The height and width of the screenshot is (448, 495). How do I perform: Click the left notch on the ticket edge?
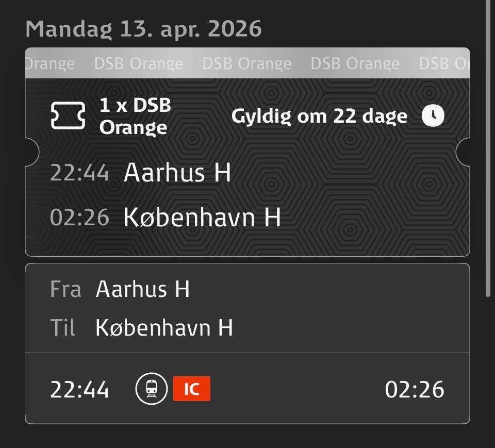tap(32, 152)
